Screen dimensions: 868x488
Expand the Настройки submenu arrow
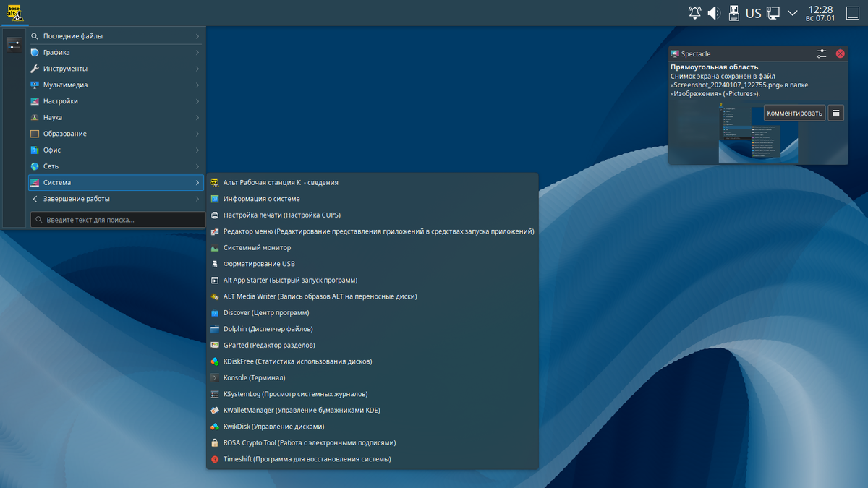pyautogui.click(x=197, y=101)
